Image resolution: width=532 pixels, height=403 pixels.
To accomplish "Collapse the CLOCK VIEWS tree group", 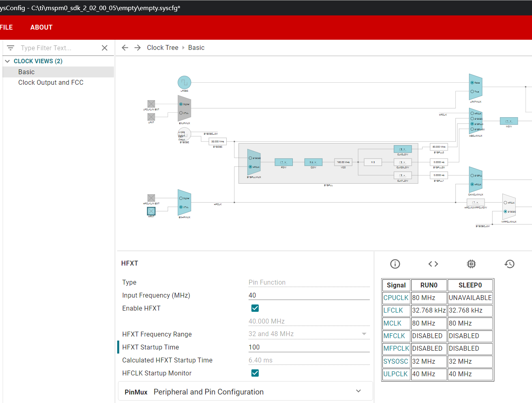I will 7,61.
